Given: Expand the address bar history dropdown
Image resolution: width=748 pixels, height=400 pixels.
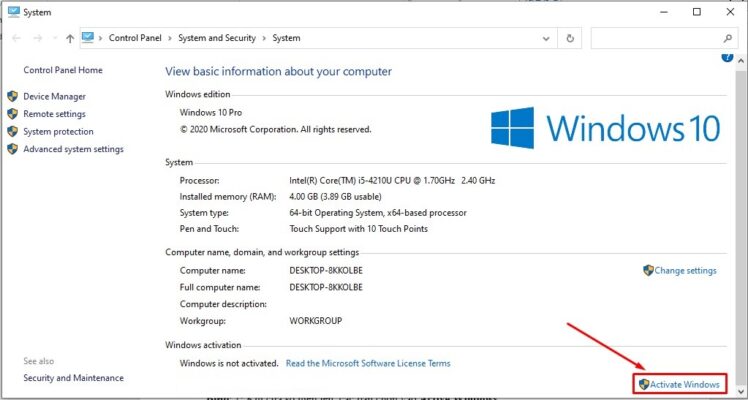Looking at the screenshot, I should [x=546, y=39].
